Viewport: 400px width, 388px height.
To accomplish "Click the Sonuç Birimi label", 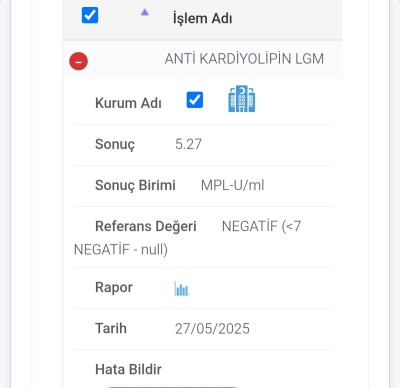I will tap(135, 186).
